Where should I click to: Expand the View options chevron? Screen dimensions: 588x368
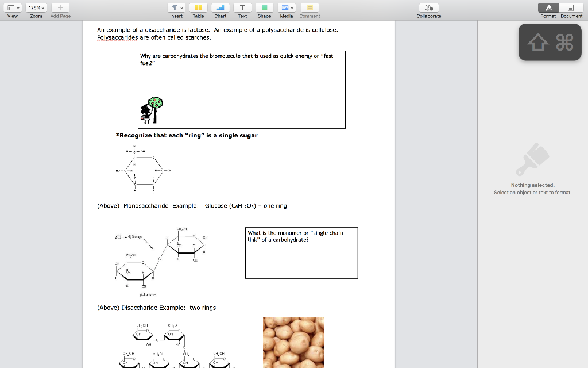pos(18,7)
